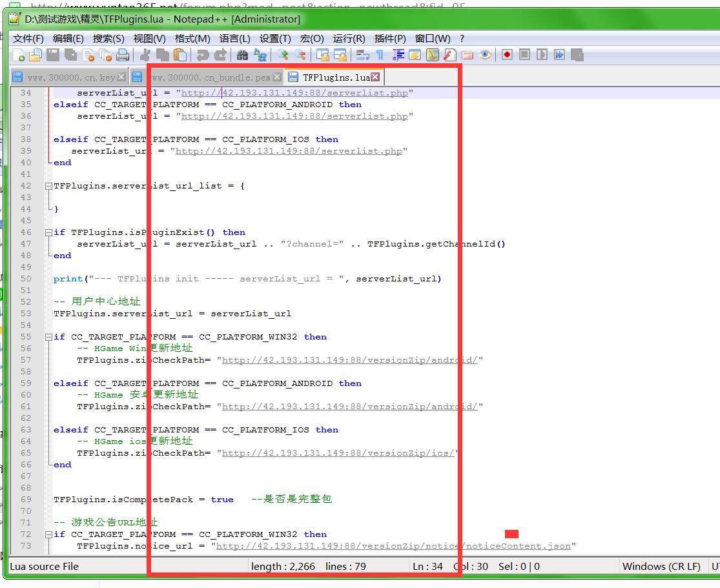Close the TFPlugins.lua tab
This screenshot has width=720, height=588.
pyautogui.click(x=375, y=77)
